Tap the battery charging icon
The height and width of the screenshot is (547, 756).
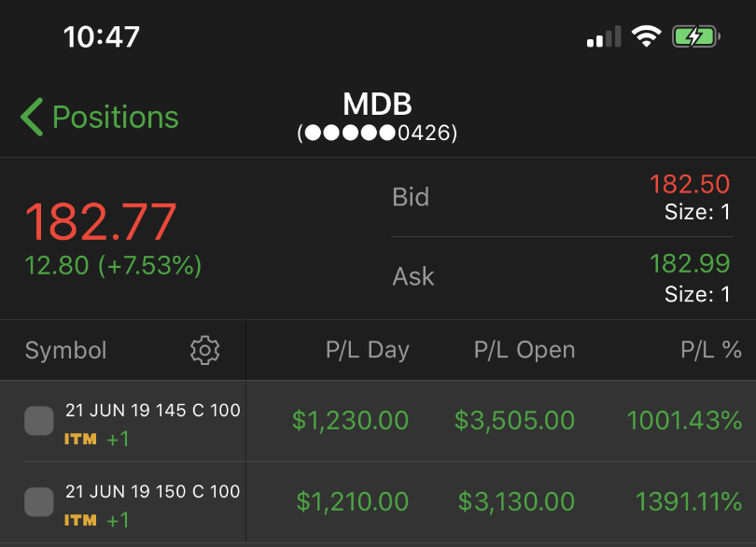tap(695, 37)
